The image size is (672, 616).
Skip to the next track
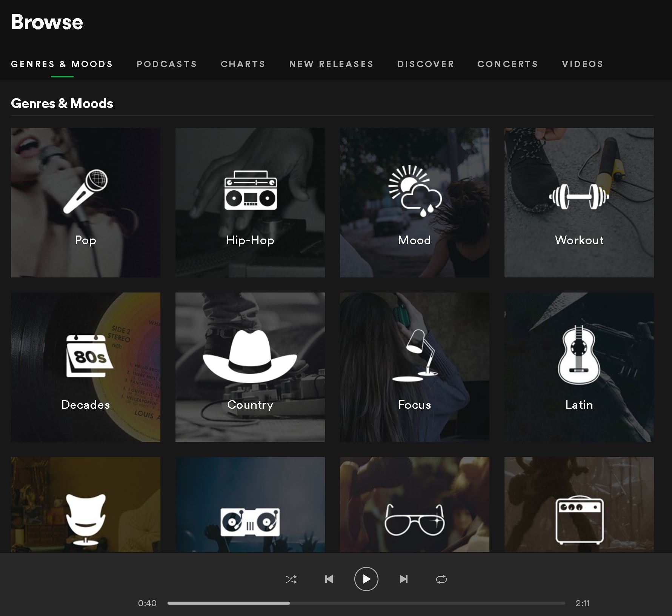[x=404, y=579]
